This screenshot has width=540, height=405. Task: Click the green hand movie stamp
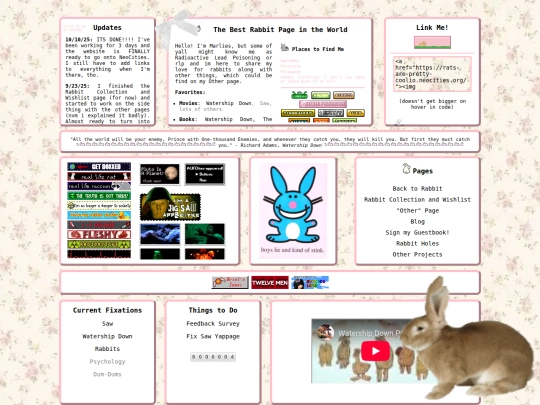[x=205, y=234]
